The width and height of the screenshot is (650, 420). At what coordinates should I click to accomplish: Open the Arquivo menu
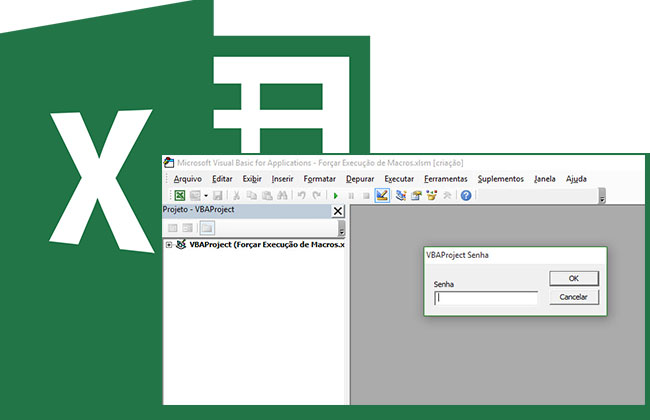(187, 179)
